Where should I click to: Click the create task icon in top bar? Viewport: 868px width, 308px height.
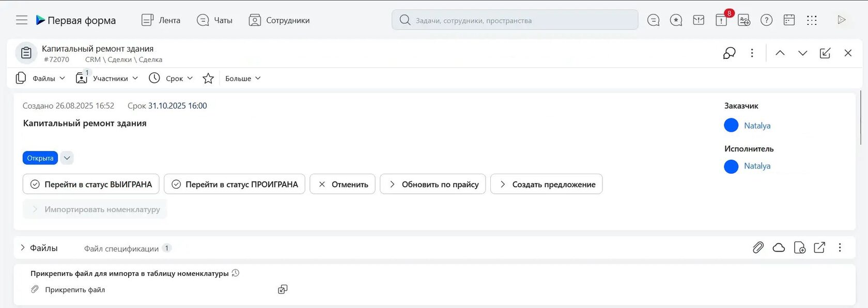pyautogui.click(x=744, y=20)
